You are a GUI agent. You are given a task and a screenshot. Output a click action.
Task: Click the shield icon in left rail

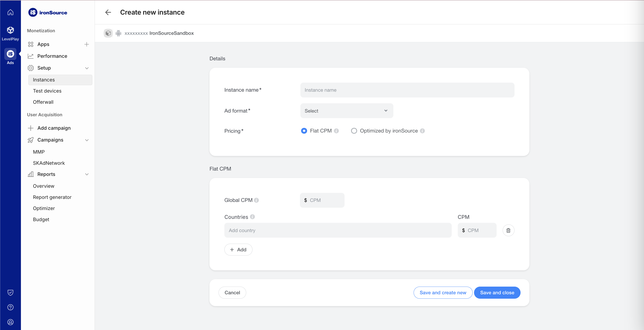[10, 293]
